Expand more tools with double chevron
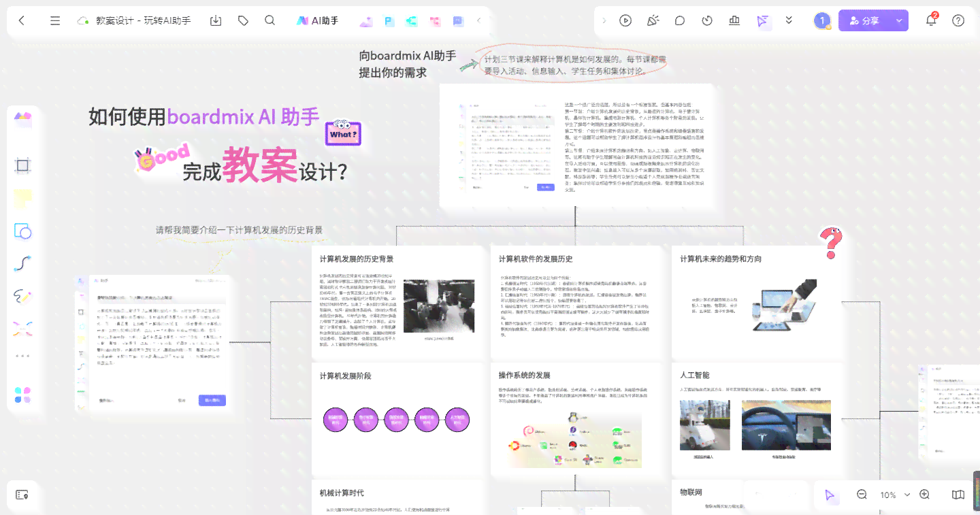Image resolution: width=980 pixels, height=515 pixels. [789, 20]
